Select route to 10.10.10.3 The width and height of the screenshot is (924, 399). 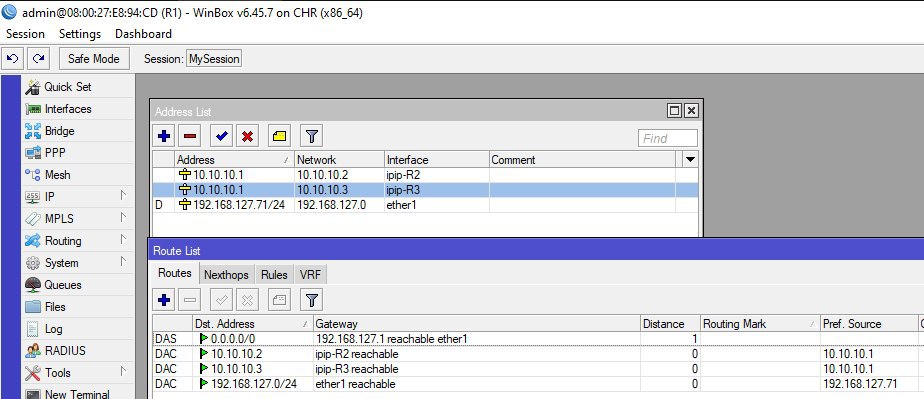pos(538,369)
